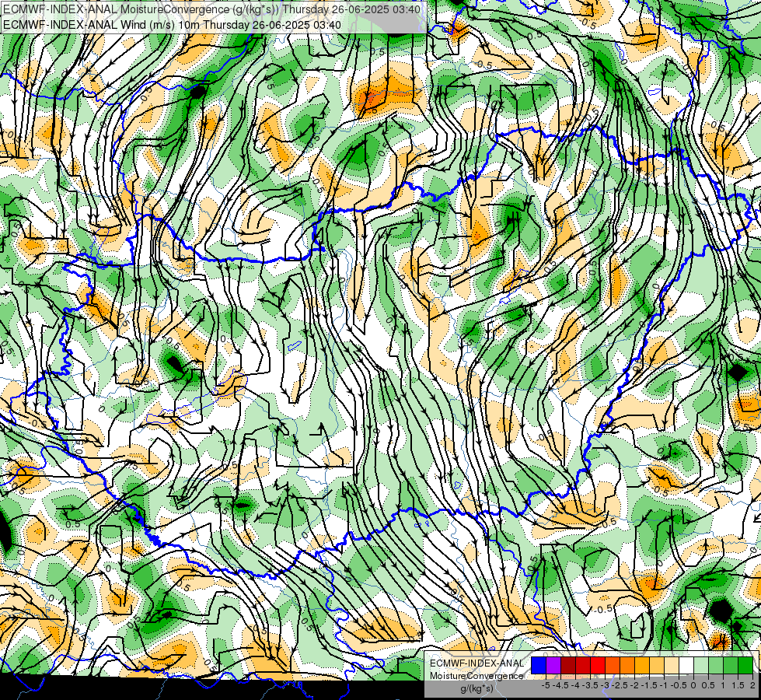761x700 pixels.
Task: Pick the blue swatch in the legend
Action: tap(539, 665)
